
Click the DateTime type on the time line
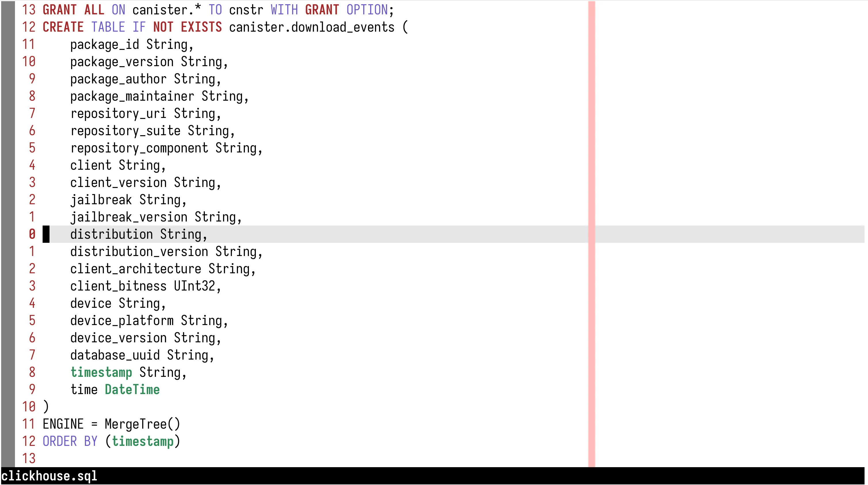[x=132, y=389]
